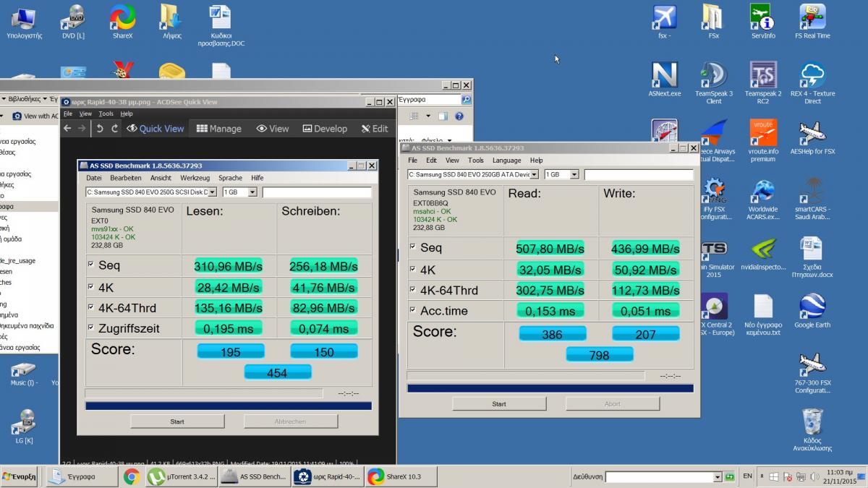868x488 pixels.
Task: Click Explorer search box Έγγραφα
Action: point(429,100)
